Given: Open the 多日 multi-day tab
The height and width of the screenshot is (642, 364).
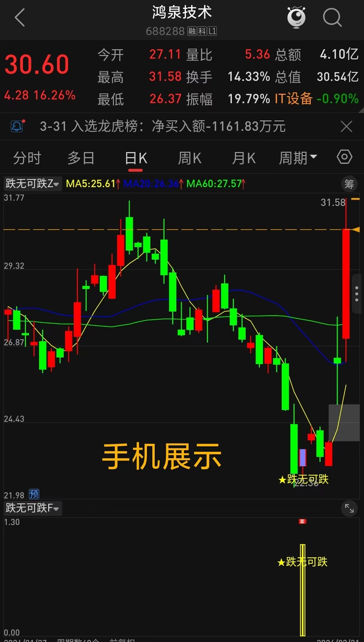Looking at the screenshot, I should tap(81, 158).
